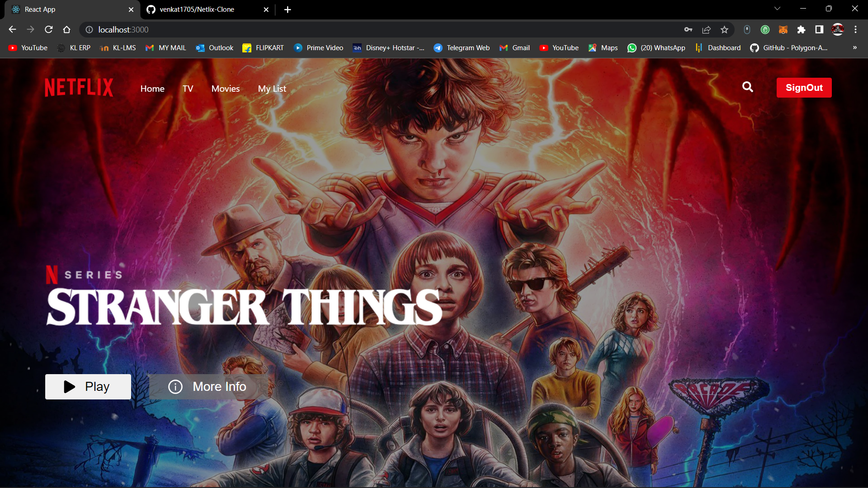Image resolution: width=868 pixels, height=488 pixels.
Task: Open the tab search chevron
Action: pos(777,9)
